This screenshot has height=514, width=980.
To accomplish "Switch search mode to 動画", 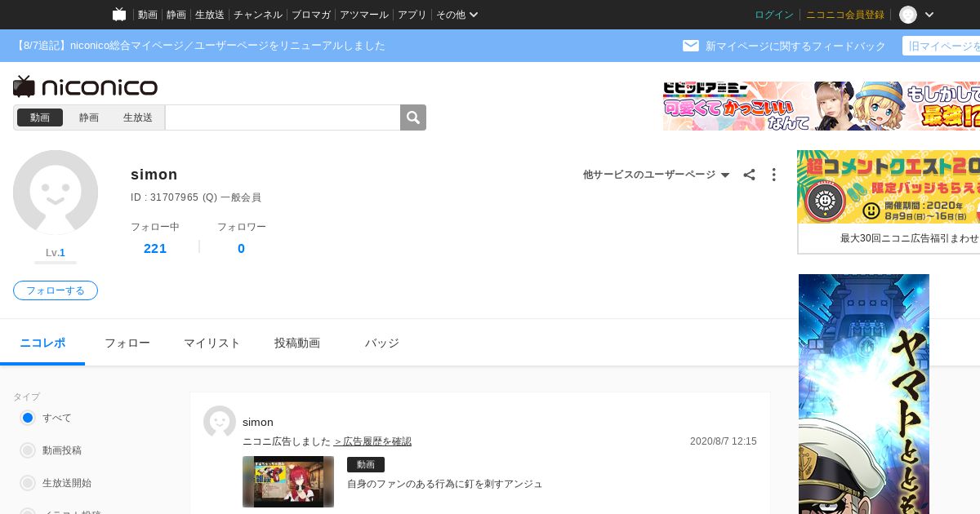I will tap(40, 117).
